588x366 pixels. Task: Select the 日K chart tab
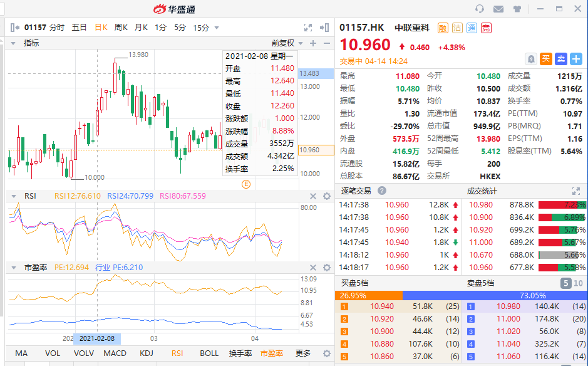coord(101,28)
